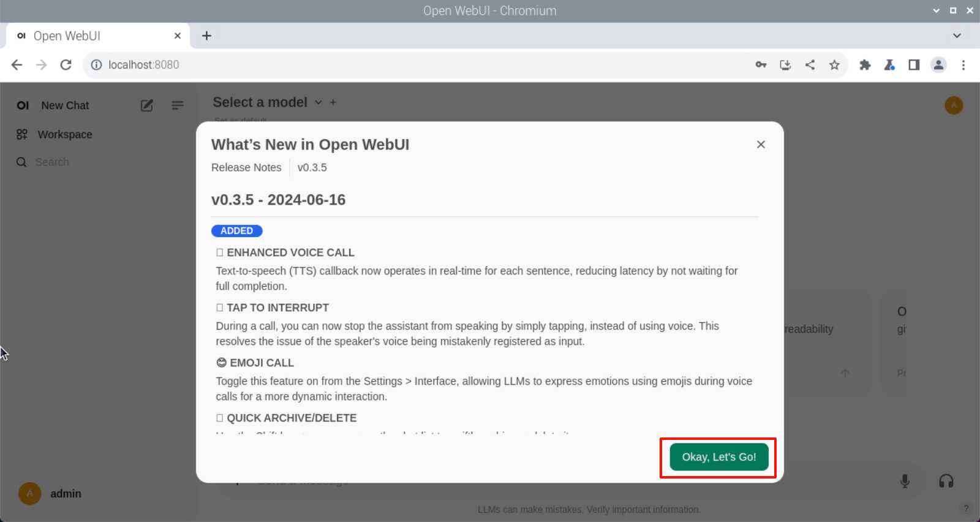Open the Chromium three-dot menu
The image size is (980, 522).
(963, 65)
